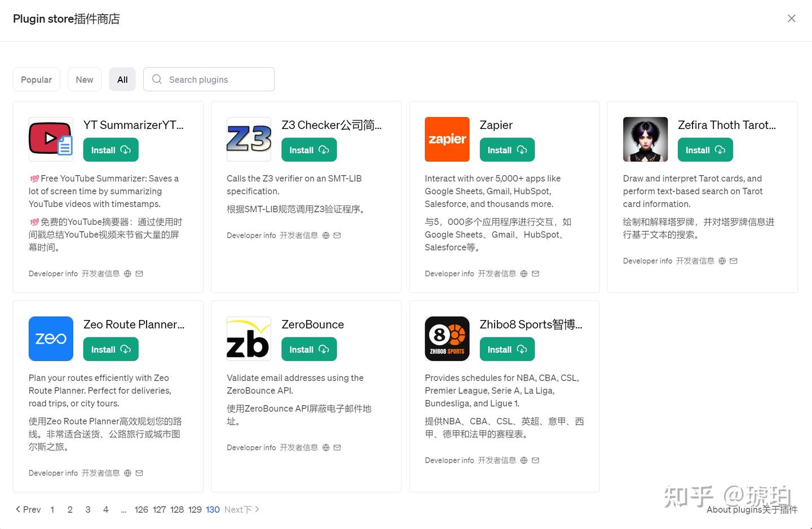The height and width of the screenshot is (529, 812).
Task: Go to page 2
Action: click(x=70, y=509)
